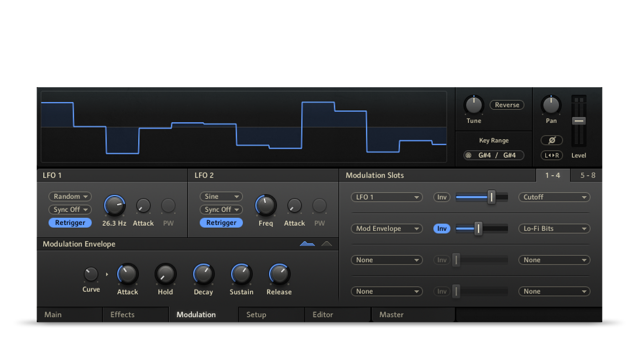The image size is (639, 364).
Task: Open the Lo-Fi Bits destination dropdown
Action: 554,229
